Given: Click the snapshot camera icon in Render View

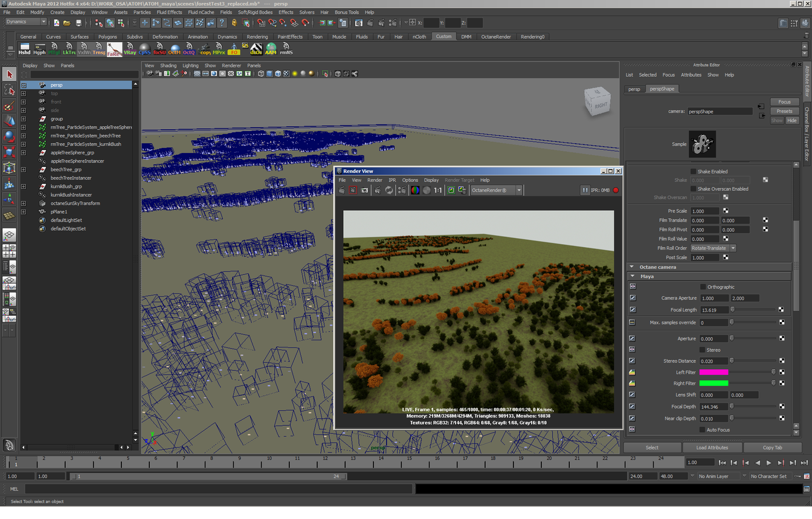Looking at the screenshot, I should (x=364, y=190).
